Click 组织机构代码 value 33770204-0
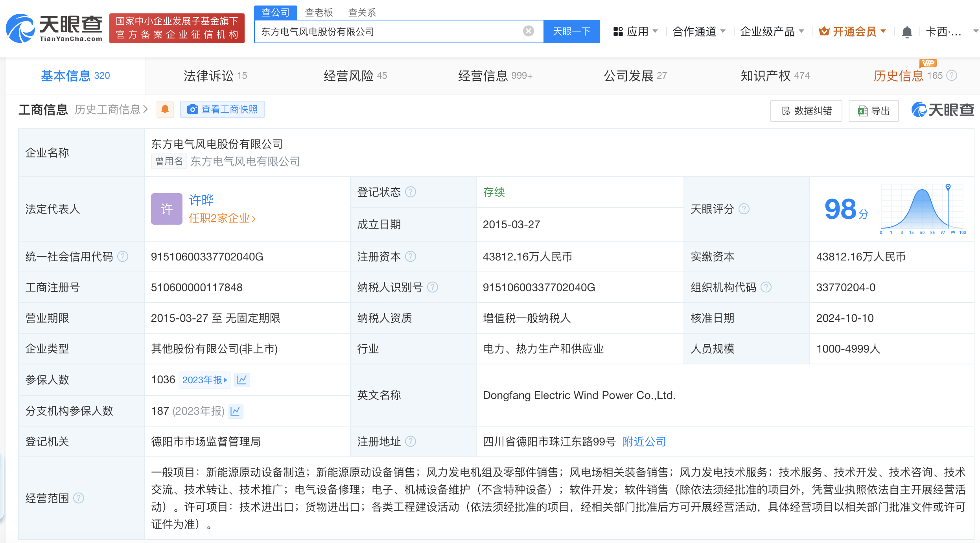Viewport: 980px width, 543px height. point(846,287)
